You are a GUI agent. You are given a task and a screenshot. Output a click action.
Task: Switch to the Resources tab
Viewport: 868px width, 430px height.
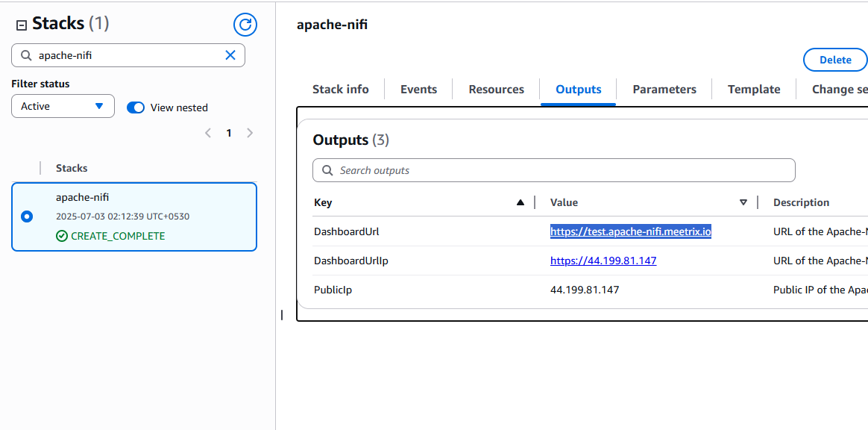click(496, 90)
